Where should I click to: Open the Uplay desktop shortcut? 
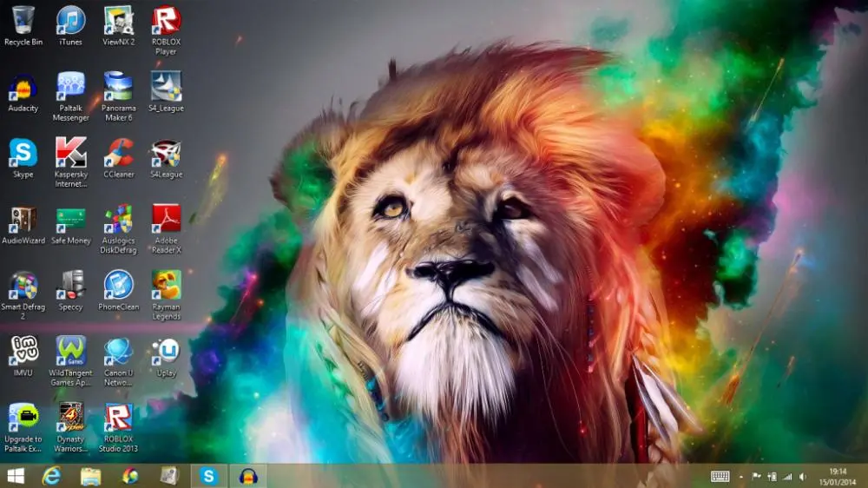pos(166,357)
